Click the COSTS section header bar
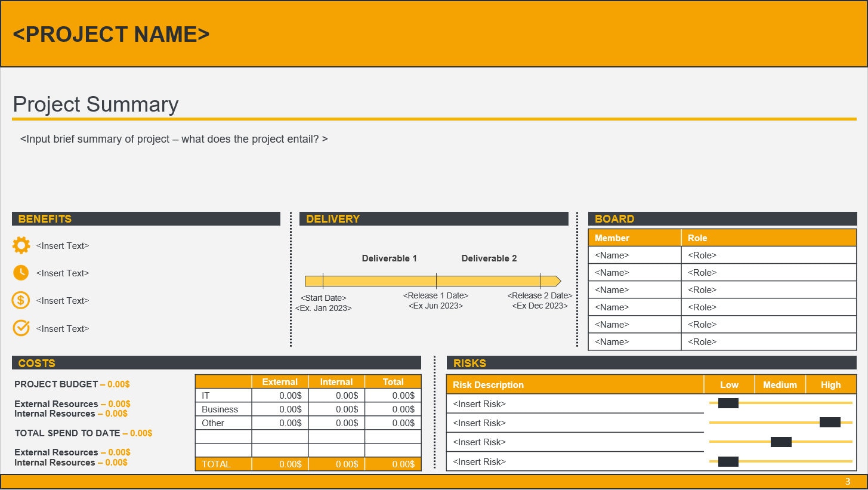Viewport: 868px width, 490px height. (217, 363)
